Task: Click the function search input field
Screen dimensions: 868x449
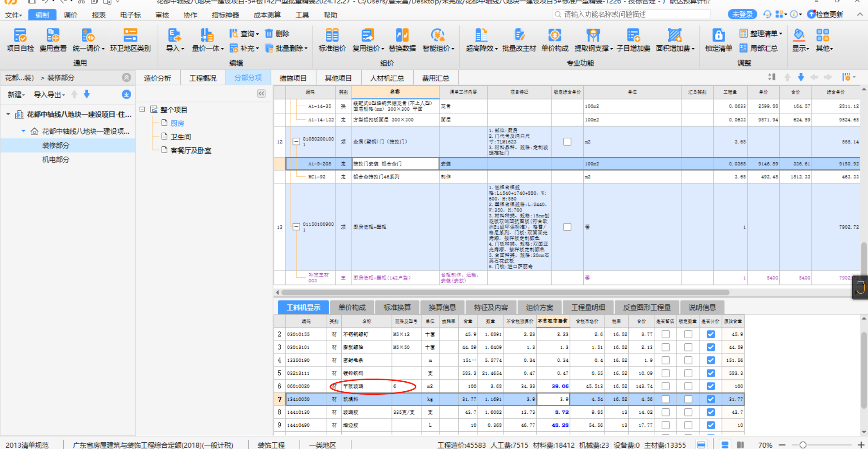Action: [x=632, y=14]
